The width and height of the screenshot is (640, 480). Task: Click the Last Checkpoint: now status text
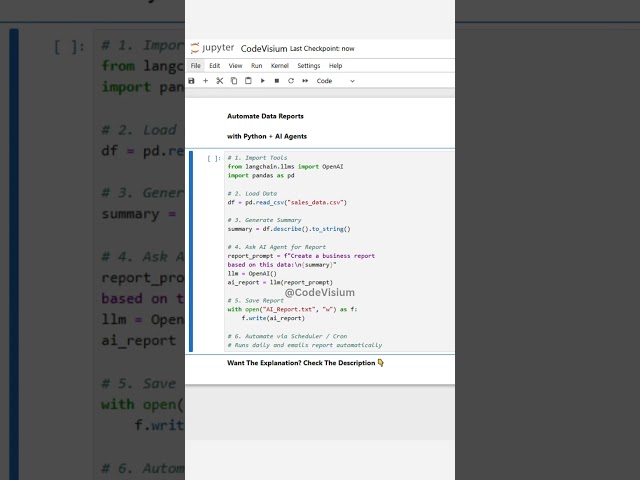click(x=322, y=49)
